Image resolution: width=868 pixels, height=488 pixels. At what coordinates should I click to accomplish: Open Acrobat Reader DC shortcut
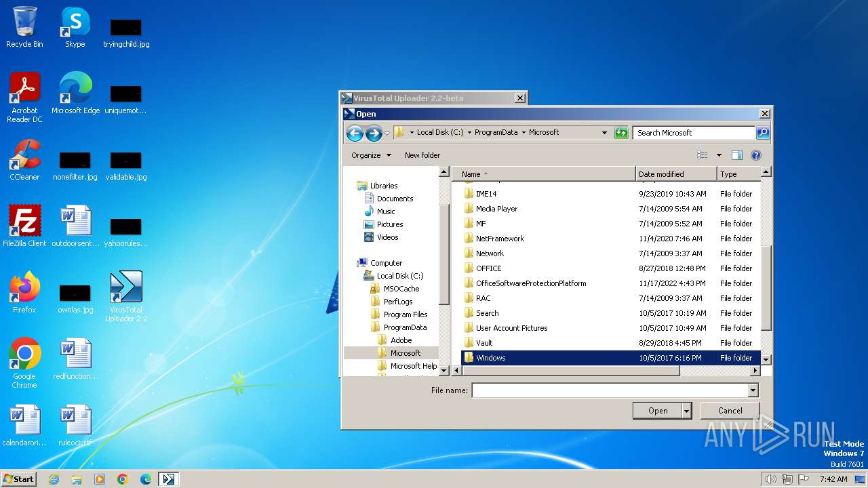24,98
